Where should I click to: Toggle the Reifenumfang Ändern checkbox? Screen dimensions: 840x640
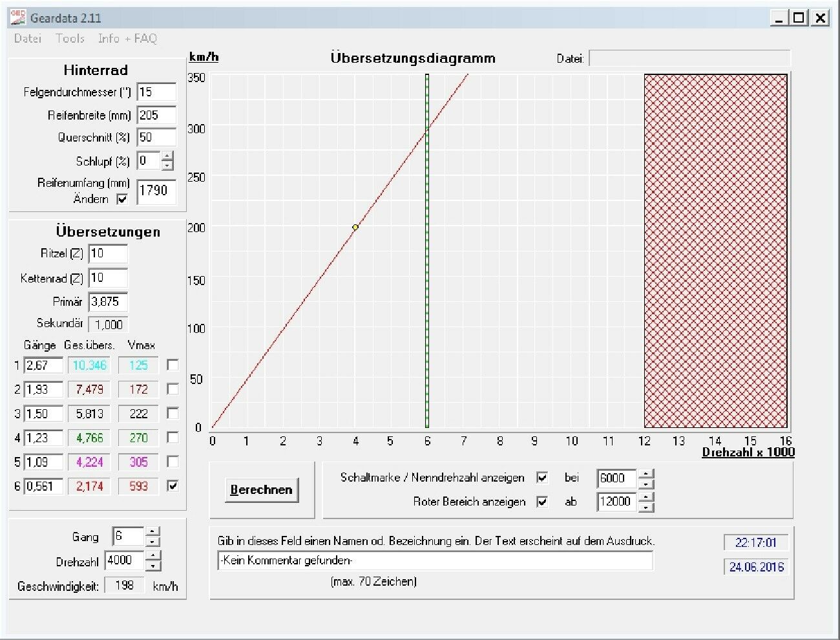point(122,199)
